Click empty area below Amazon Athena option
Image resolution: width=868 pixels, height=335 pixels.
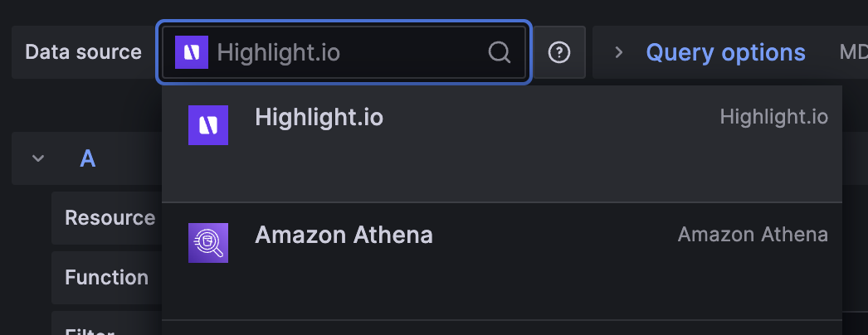click(x=498, y=286)
